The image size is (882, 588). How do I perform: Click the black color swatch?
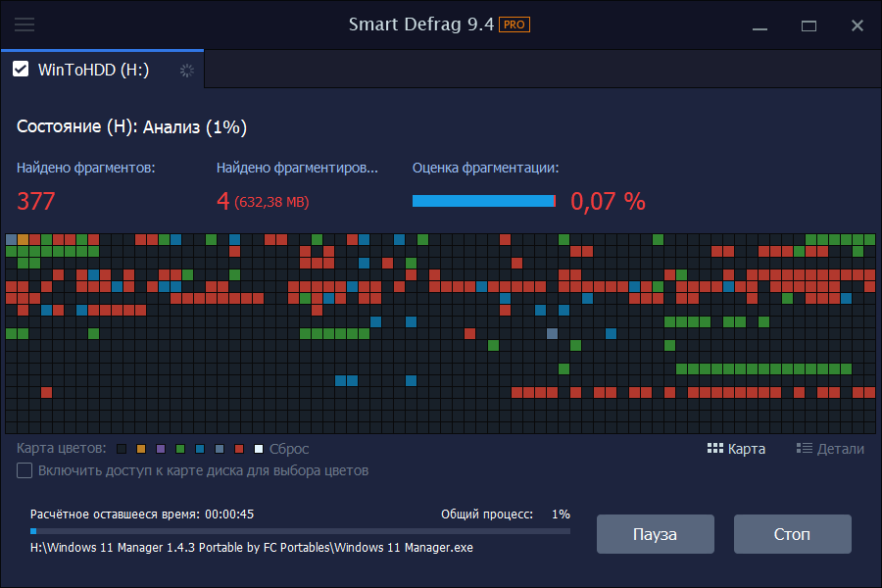click(x=122, y=449)
